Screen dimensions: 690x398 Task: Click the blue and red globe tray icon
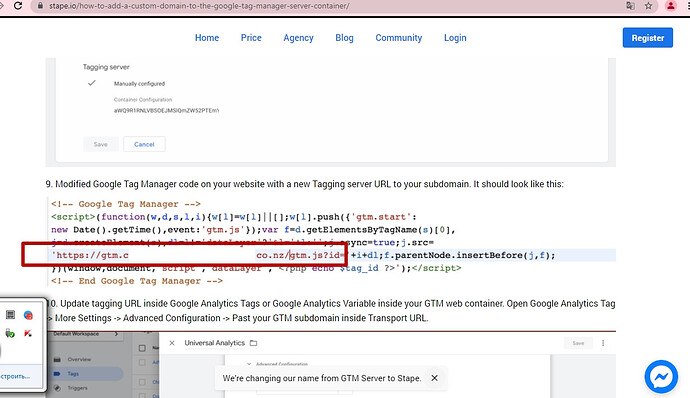click(28, 315)
